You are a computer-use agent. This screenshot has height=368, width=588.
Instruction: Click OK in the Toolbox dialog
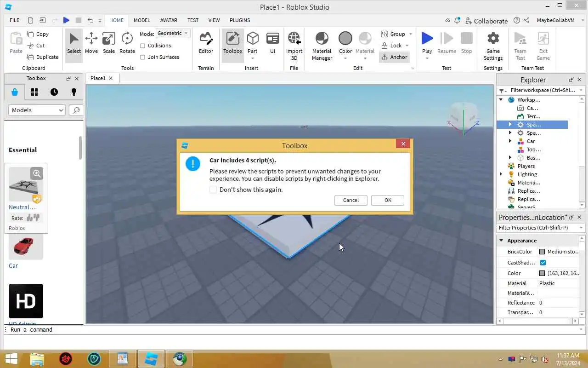point(388,200)
